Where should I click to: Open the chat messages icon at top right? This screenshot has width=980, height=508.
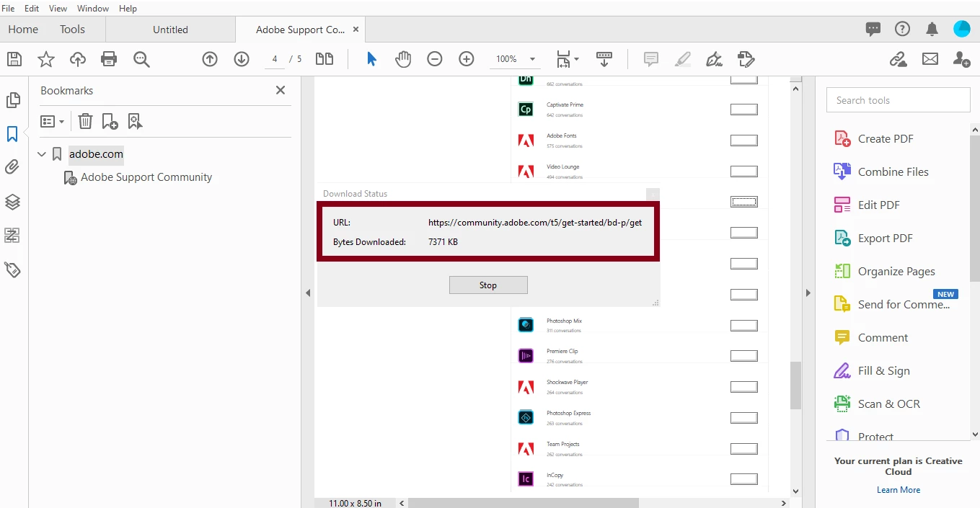[873, 29]
